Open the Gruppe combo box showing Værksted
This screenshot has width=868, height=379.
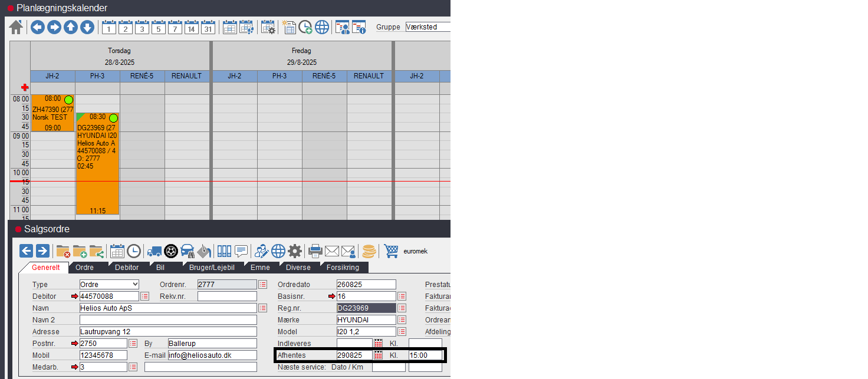tap(428, 27)
